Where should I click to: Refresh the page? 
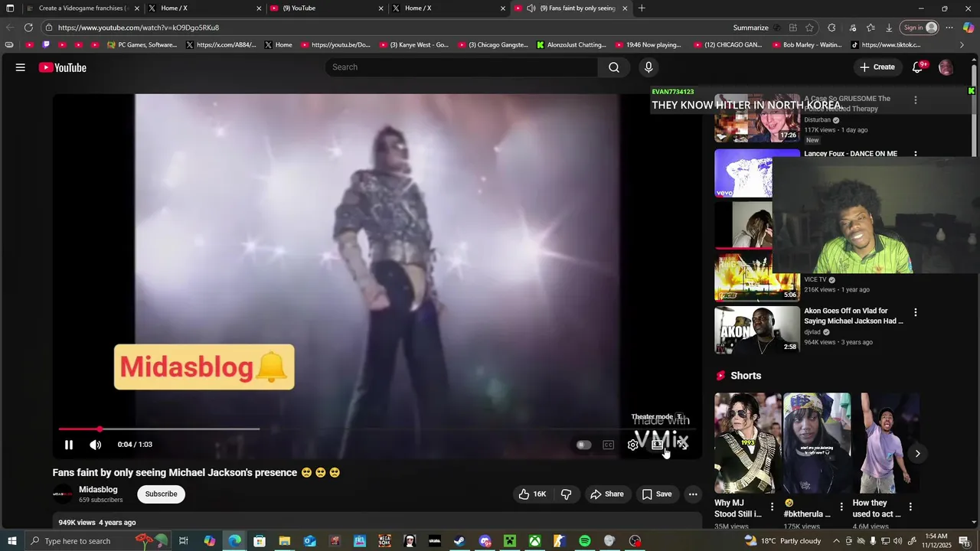pos(28,28)
